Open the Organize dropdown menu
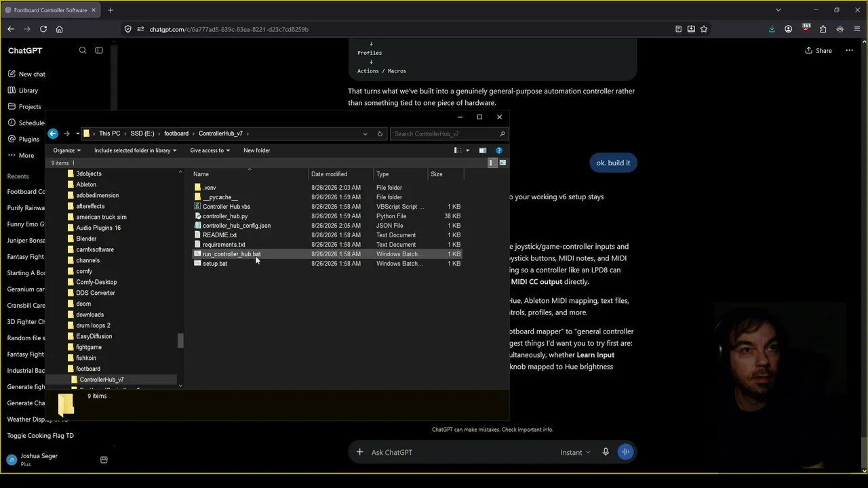The height and width of the screenshot is (488, 868). pyautogui.click(x=67, y=150)
